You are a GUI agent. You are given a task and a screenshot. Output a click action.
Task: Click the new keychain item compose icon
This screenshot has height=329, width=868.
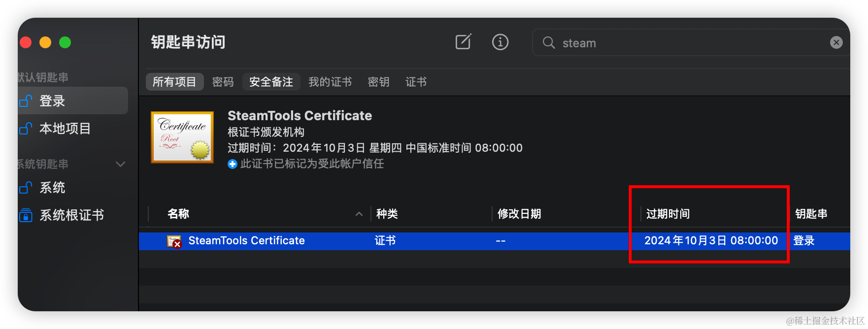(x=463, y=42)
